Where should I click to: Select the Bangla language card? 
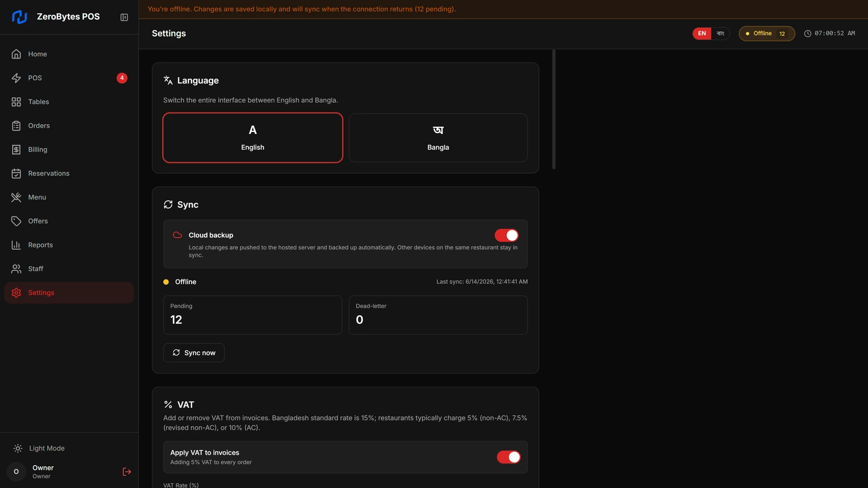438,138
